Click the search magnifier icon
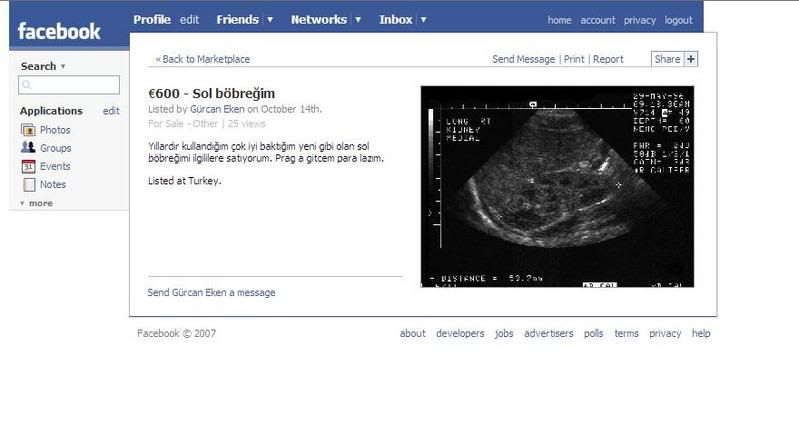 [x=26, y=86]
